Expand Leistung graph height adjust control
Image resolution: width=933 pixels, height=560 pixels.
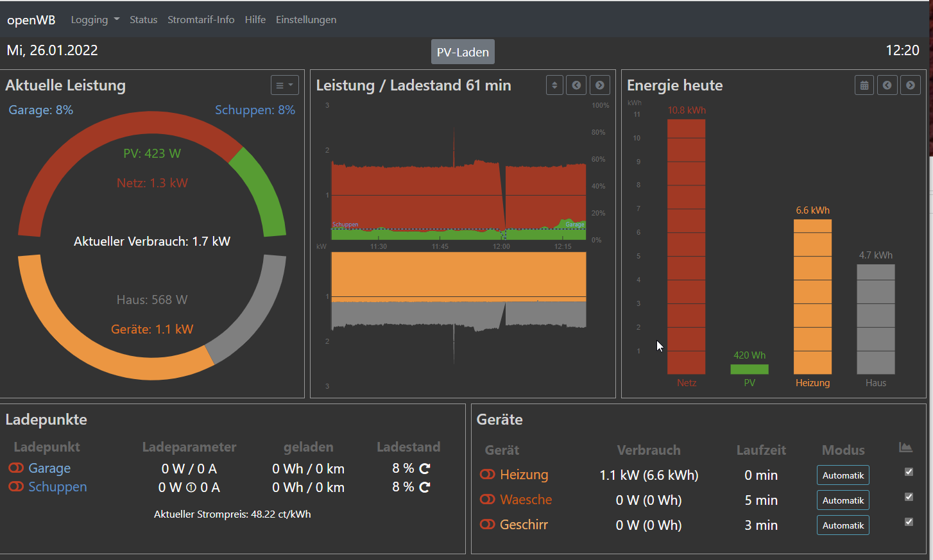point(554,85)
